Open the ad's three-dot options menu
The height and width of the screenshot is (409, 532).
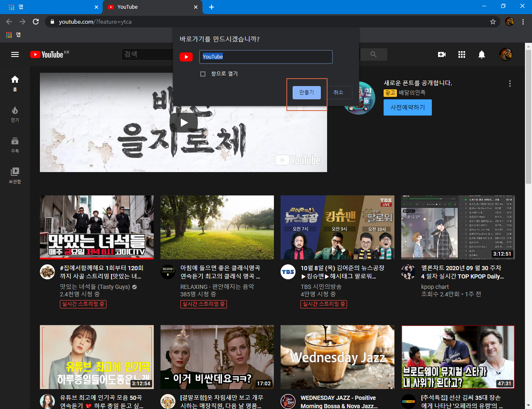coord(510,84)
